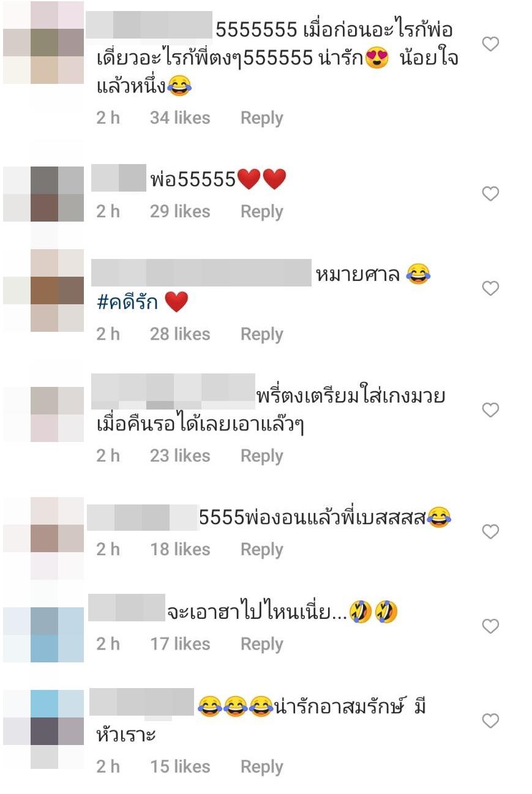Reply to the comment with 34 likes

pyautogui.click(x=261, y=118)
